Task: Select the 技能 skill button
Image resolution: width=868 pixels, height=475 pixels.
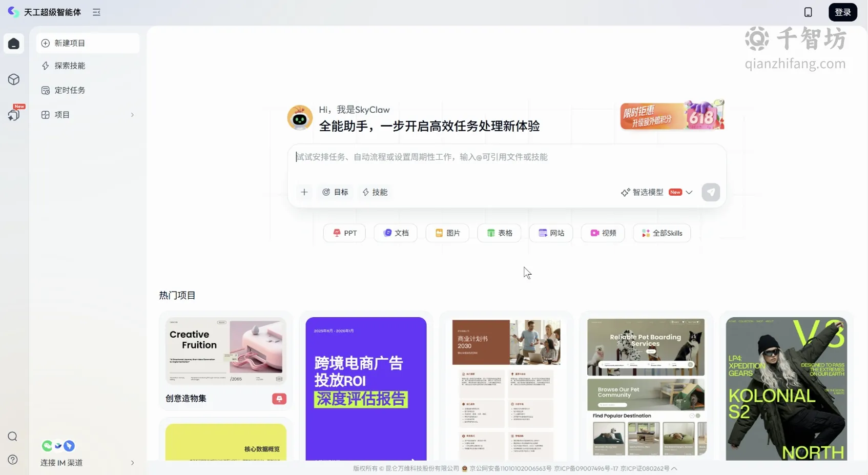Action: [x=375, y=192]
